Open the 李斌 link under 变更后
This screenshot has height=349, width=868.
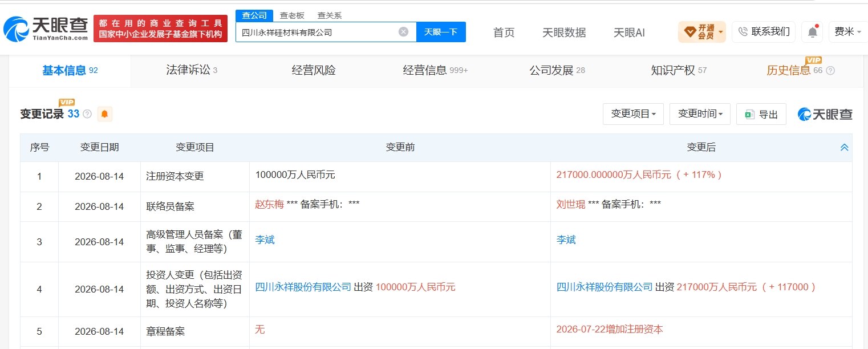(566, 240)
